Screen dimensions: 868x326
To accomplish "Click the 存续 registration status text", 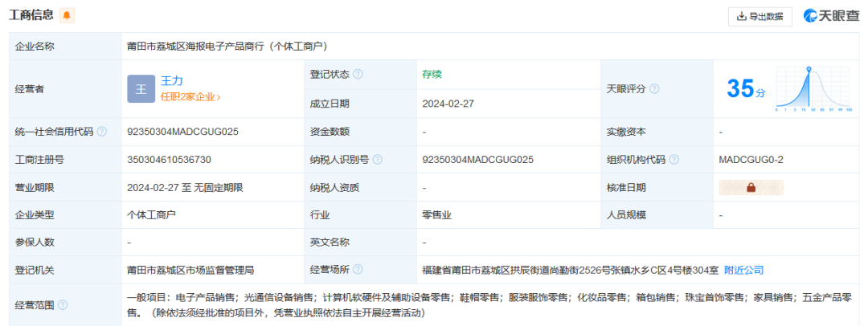I will (432, 74).
